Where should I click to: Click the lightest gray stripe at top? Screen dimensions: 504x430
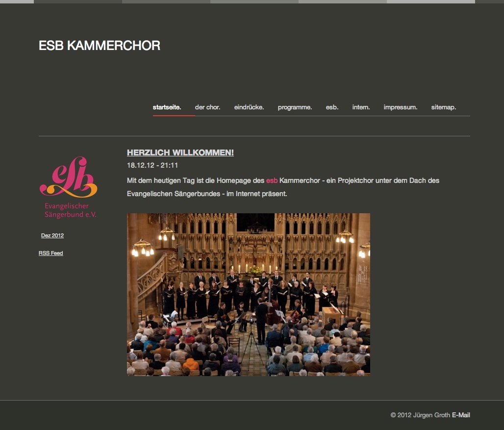tap(431, 1)
